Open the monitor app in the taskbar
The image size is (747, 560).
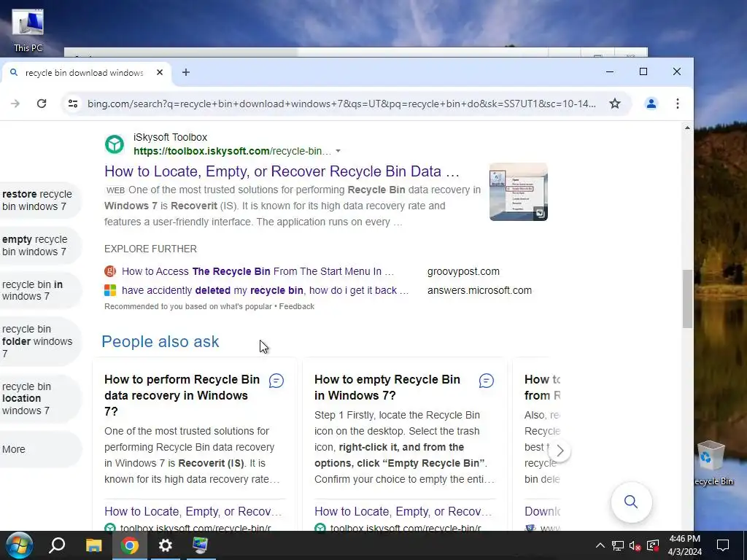coord(201,545)
